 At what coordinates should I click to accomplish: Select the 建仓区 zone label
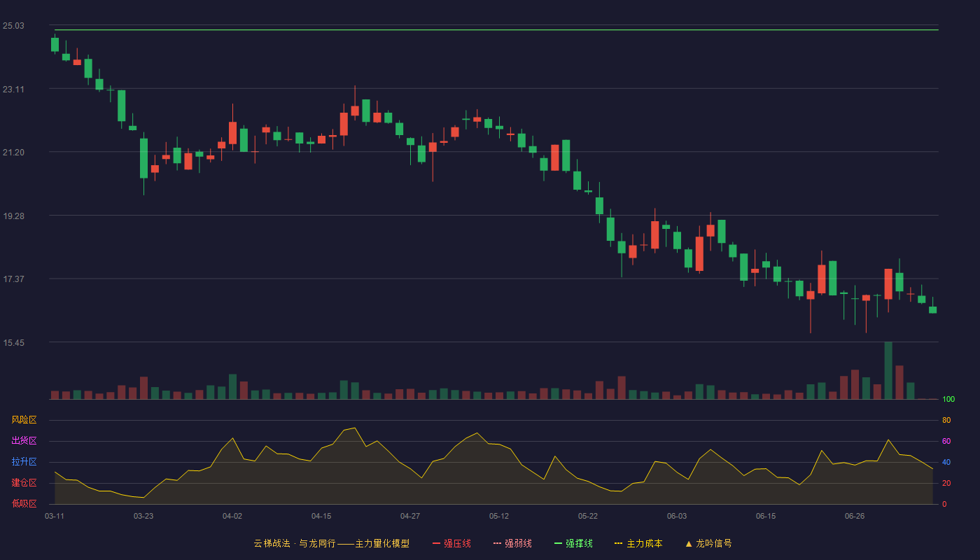pyautogui.click(x=24, y=483)
